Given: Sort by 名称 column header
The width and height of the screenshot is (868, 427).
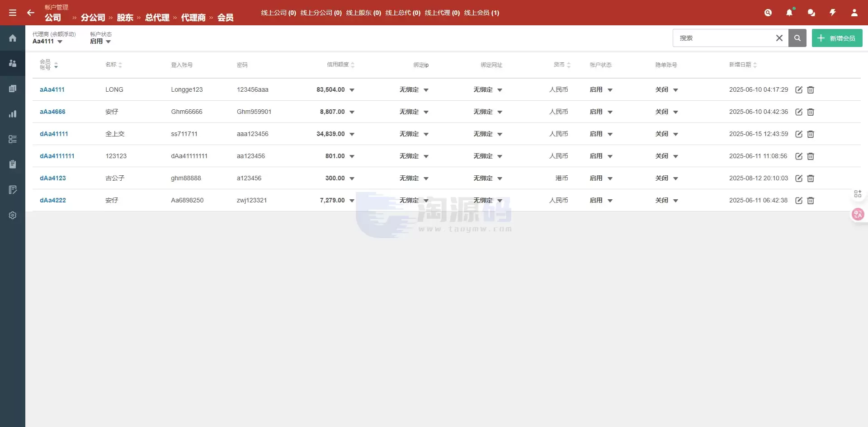Looking at the screenshot, I should [x=114, y=65].
